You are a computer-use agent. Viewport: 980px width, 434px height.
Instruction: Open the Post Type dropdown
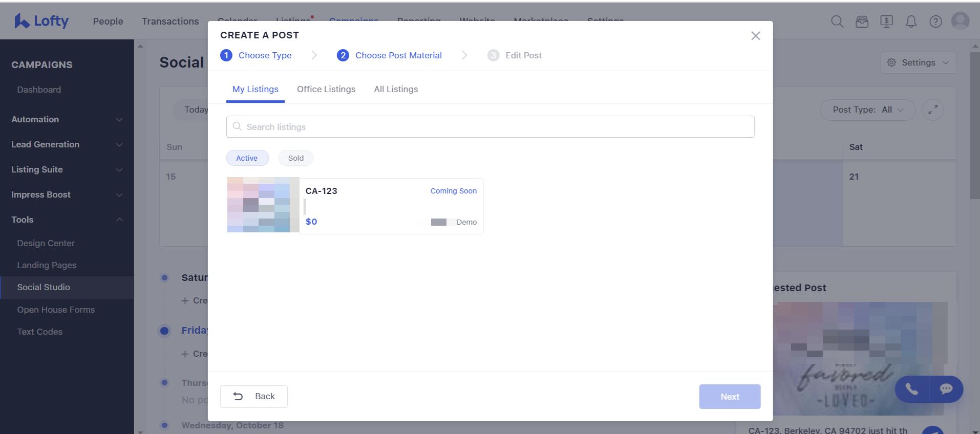coord(867,110)
